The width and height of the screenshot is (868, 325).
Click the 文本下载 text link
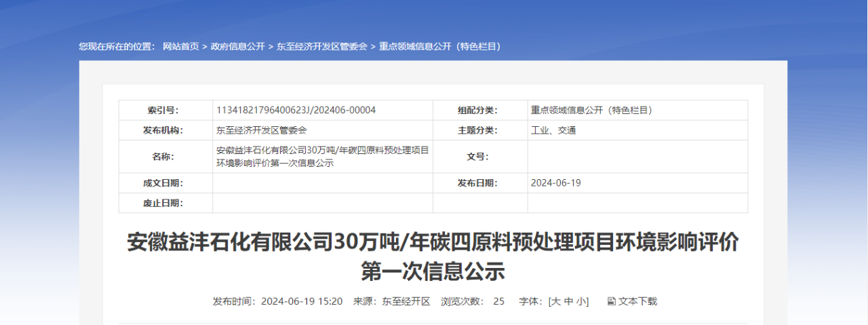click(637, 301)
